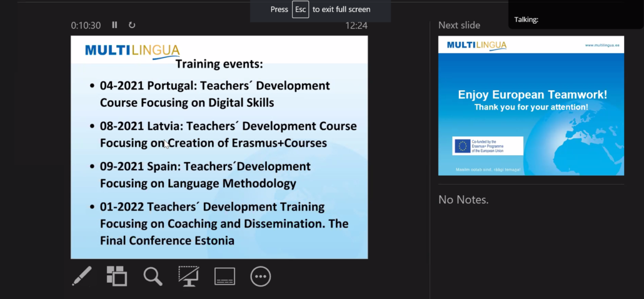
Task: Click the Talking indicator box
Action: click(x=575, y=15)
